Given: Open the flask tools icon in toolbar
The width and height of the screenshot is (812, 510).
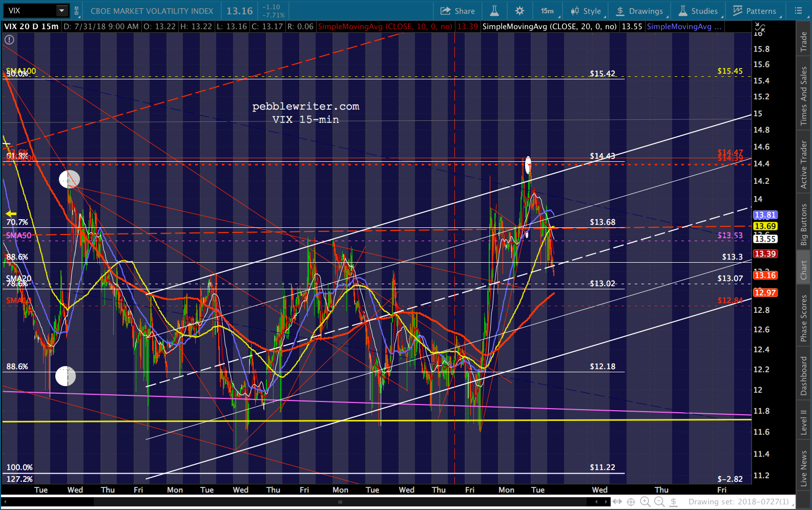Looking at the screenshot, I should pyautogui.click(x=494, y=11).
